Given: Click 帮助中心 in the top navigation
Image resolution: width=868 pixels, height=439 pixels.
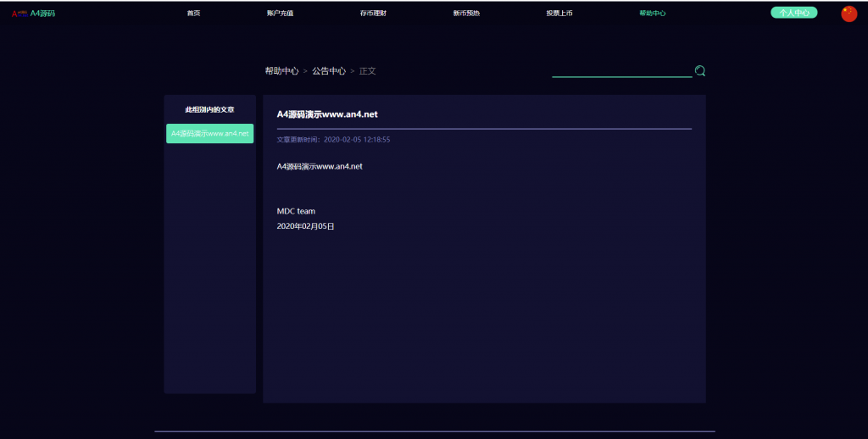Looking at the screenshot, I should click(652, 14).
